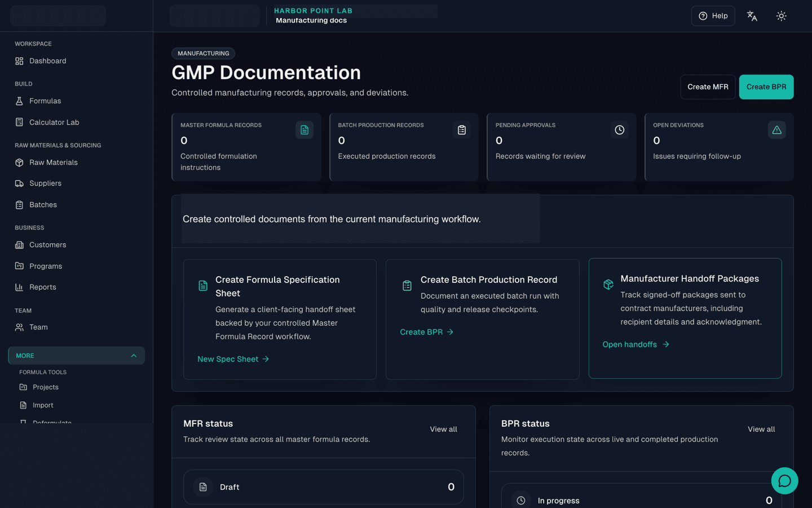This screenshot has height=508, width=812.
Task: Click the Harbor Point Lab title
Action: pos(313,11)
